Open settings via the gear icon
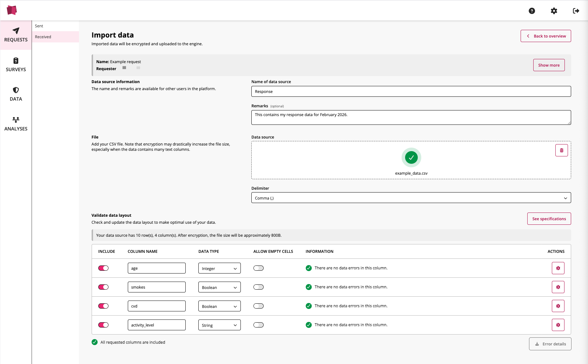 pos(554,11)
